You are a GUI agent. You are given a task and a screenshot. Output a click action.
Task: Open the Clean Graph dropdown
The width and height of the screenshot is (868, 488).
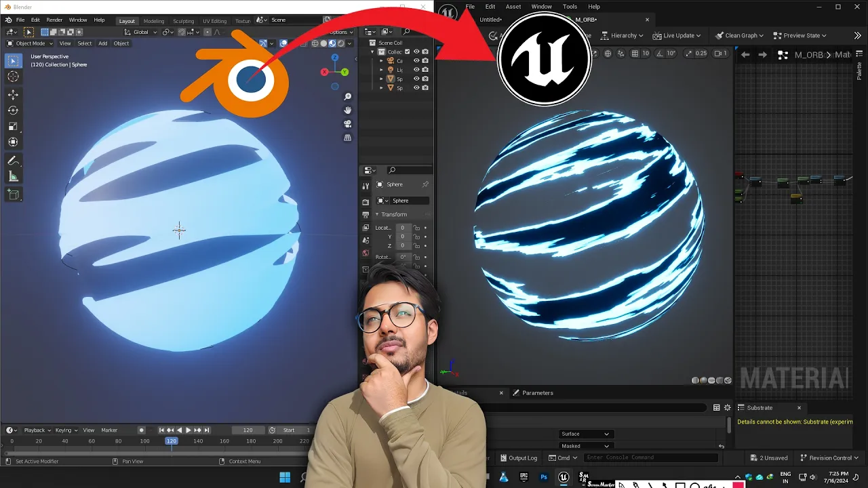[740, 35]
